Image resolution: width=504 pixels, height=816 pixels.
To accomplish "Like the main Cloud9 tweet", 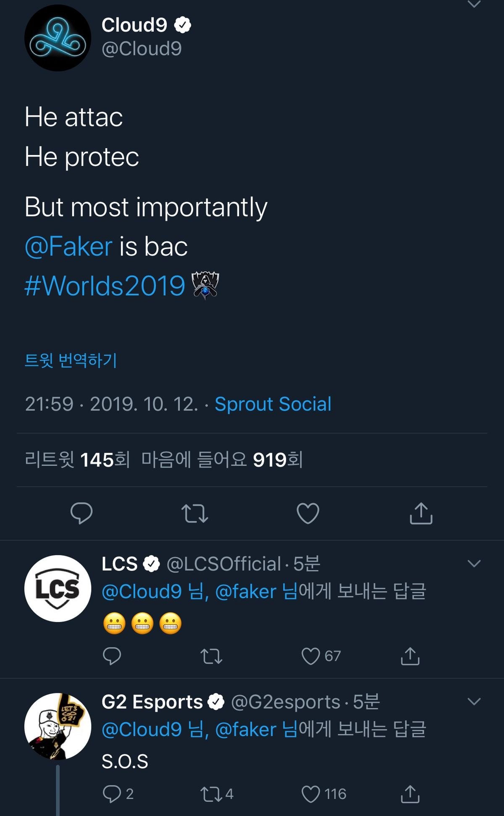I will click(308, 513).
